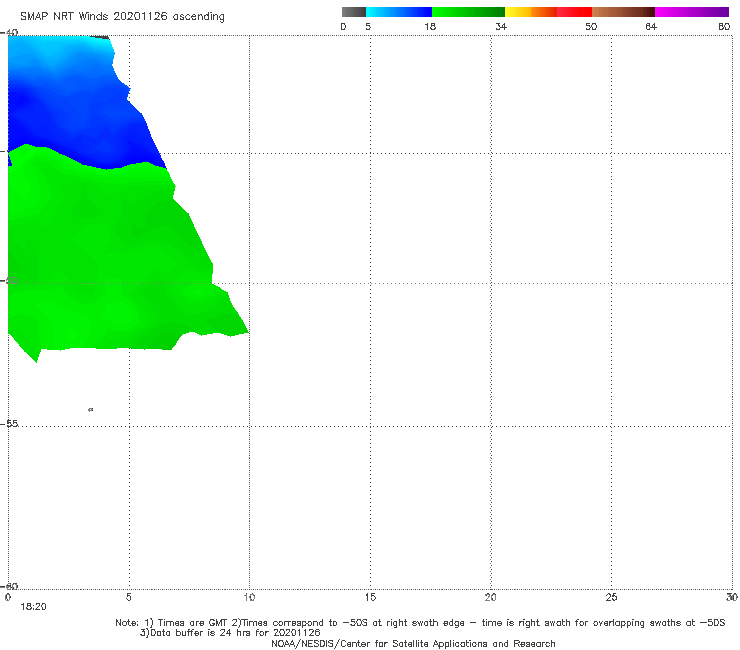Click the note line about Times are GMT
This screenshot has height=650, width=740.
tap(420, 623)
